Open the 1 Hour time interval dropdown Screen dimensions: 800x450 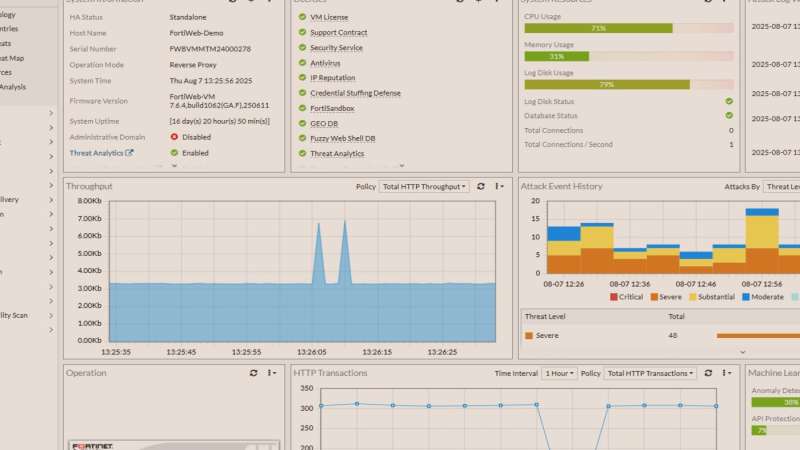coord(559,373)
